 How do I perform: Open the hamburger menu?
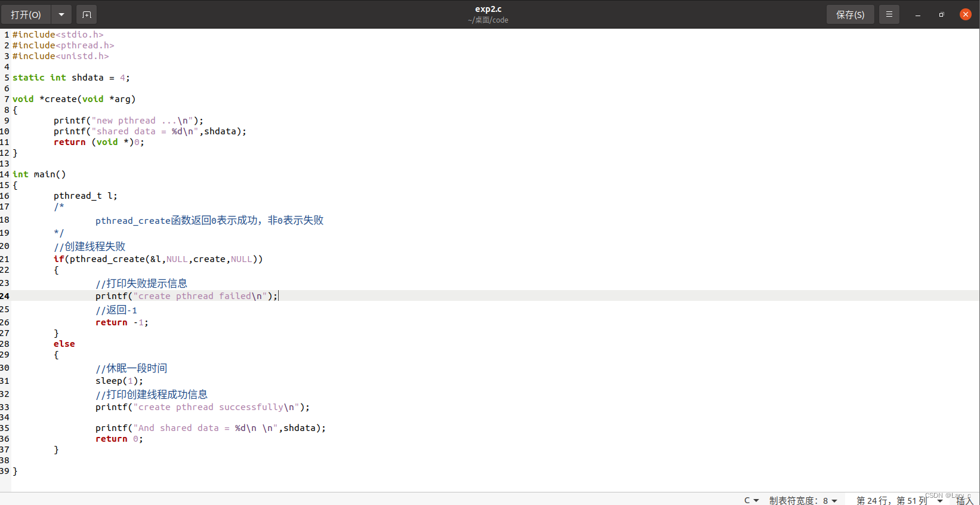point(889,14)
